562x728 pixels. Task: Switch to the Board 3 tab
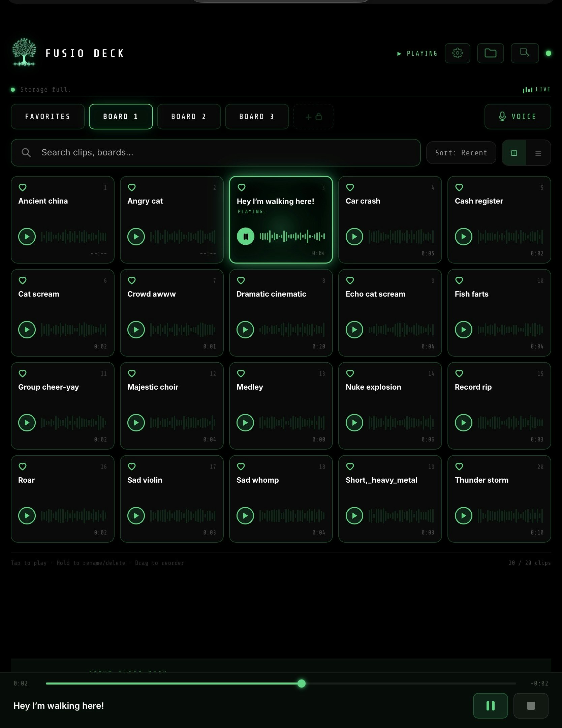coord(257,117)
